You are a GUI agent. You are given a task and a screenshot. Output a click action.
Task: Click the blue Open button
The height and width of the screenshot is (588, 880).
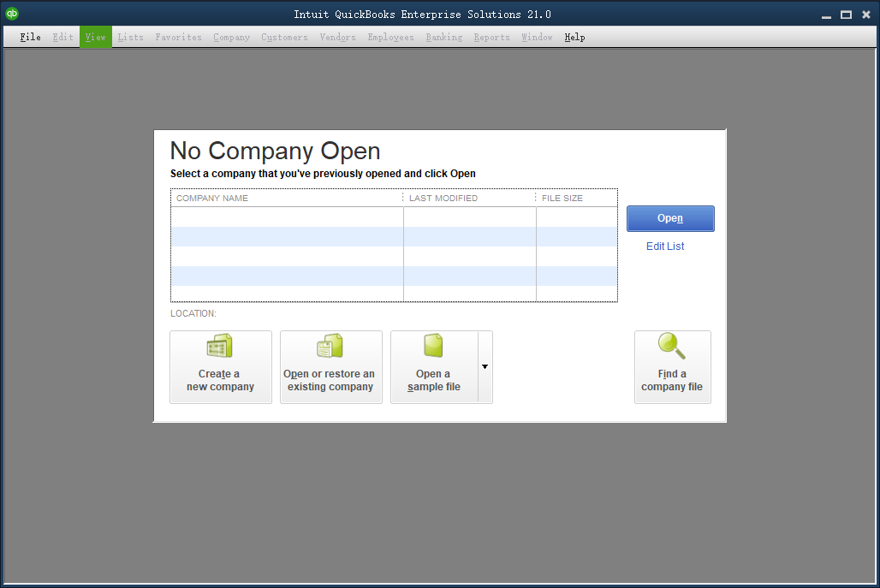(x=670, y=218)
